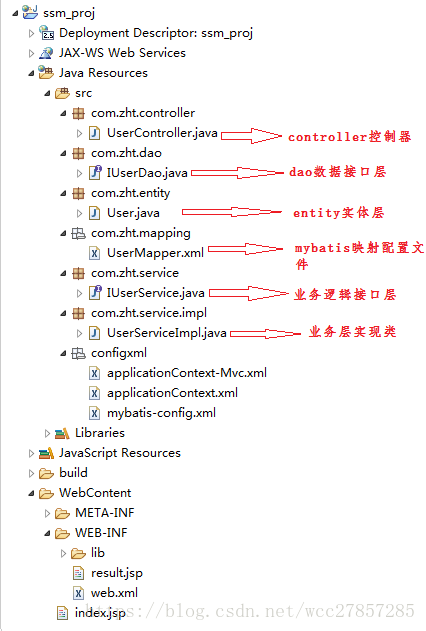Collapse the com.zht.entity package
The width and height of the screenshot is (426, 631).
tap(64, 194)
